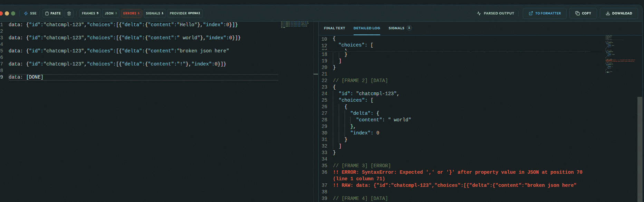
Task: Click the Provider OpenAI badge
Action: tap(185, 13)
